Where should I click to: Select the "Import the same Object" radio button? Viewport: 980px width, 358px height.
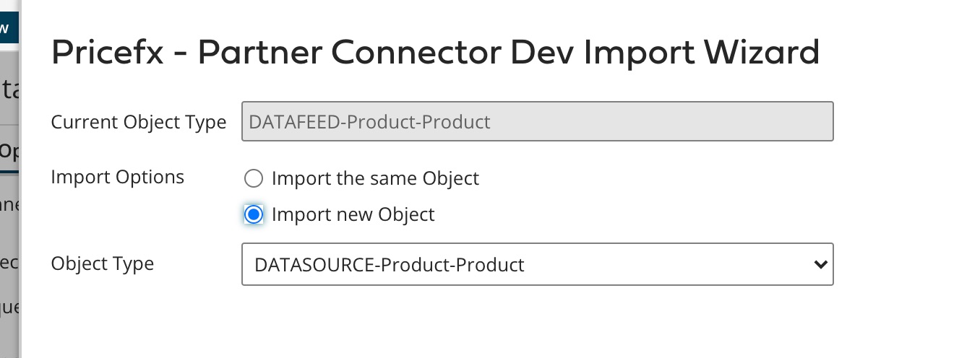click(x=253, y=178)
